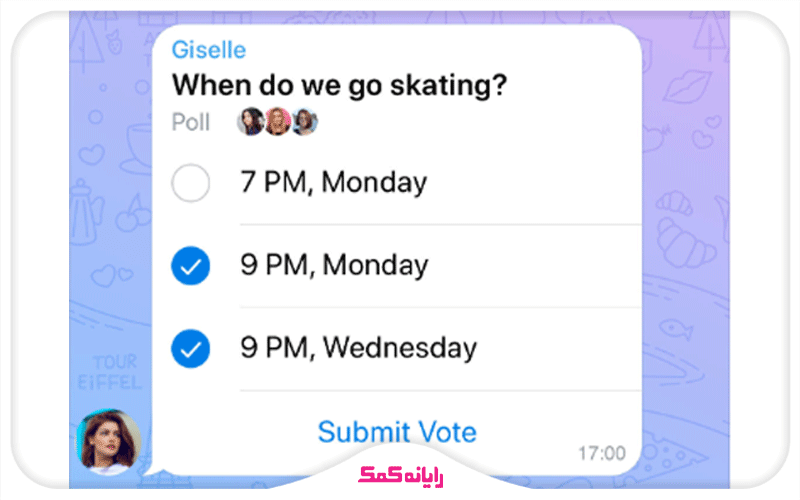The height and width of the screenshot is (500, 800).
Task: Click the last voter avatar in the poll
Action: pos(304,122)
